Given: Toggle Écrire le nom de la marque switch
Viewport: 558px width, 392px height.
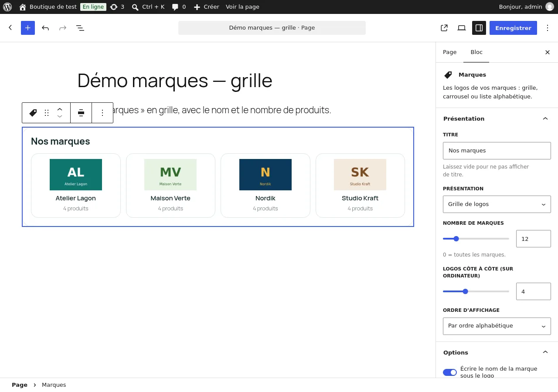Looking at the screenshot, I should [450, 372].
